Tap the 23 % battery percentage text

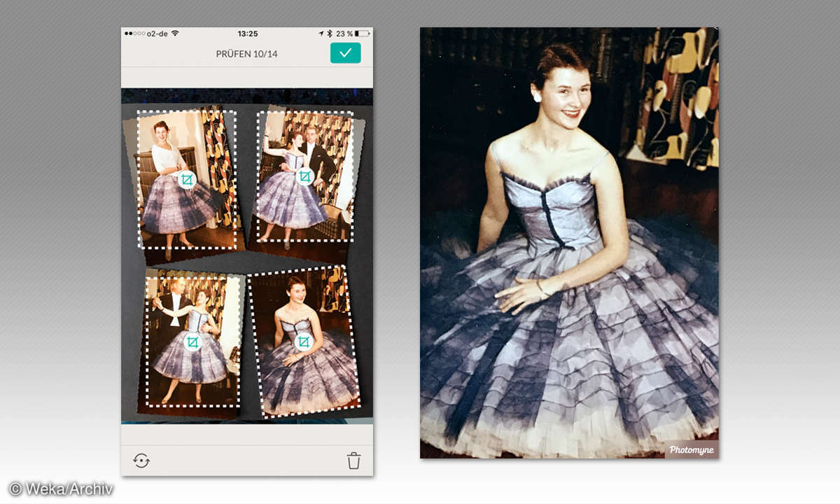344,33
